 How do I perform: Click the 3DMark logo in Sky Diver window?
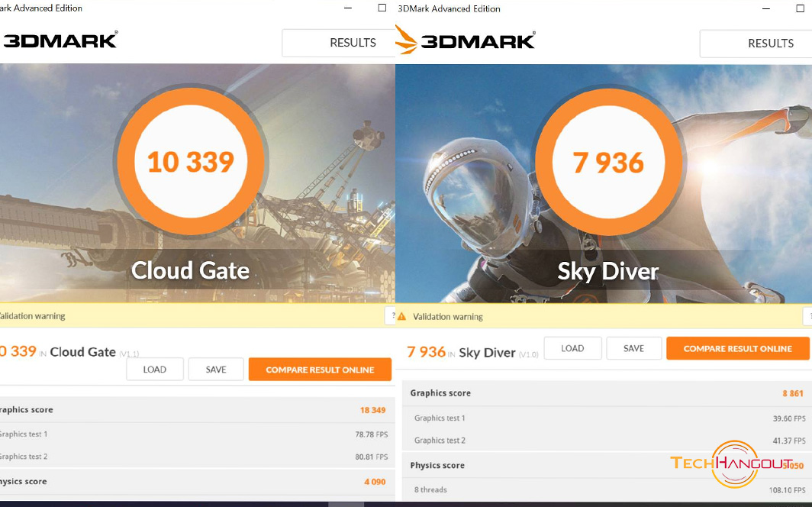[466, 40]
